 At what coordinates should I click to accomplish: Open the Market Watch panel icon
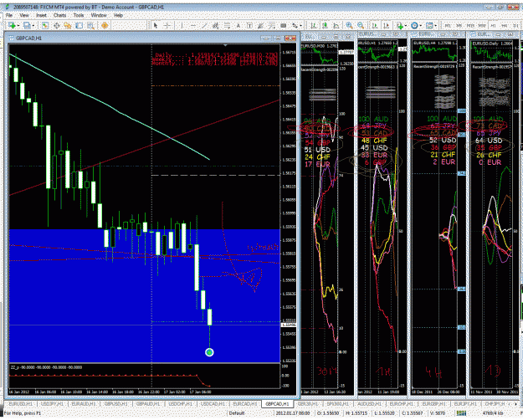45,25
